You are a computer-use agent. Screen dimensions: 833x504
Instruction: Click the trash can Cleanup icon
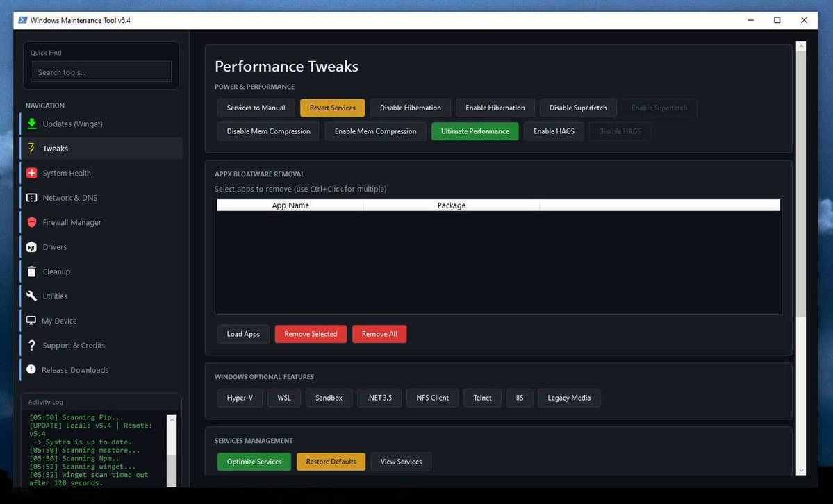tap(32, 271)
